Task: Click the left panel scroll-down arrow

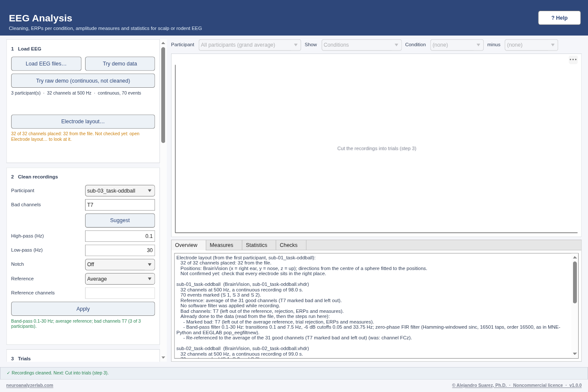Action: click(163, 357)
